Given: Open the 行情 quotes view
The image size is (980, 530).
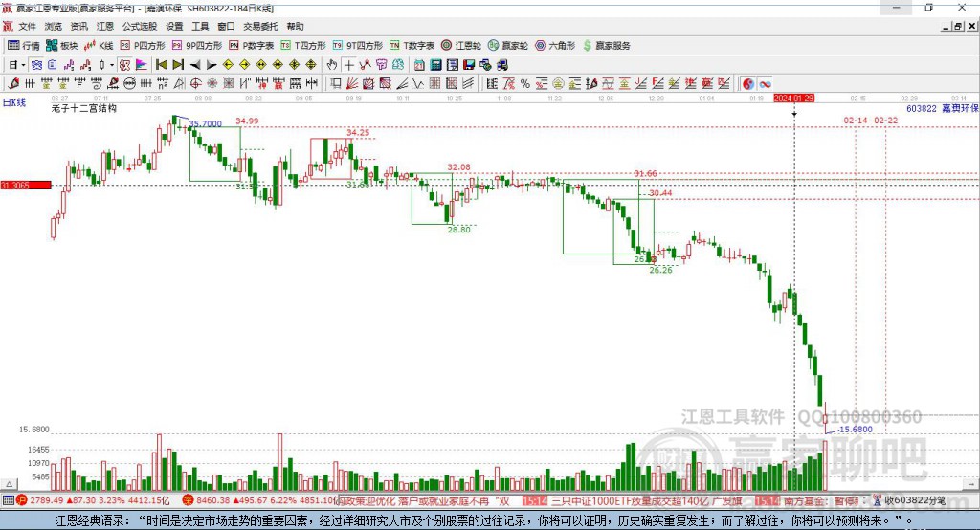Looking at the screenshot, I should (x=24, y=46).
